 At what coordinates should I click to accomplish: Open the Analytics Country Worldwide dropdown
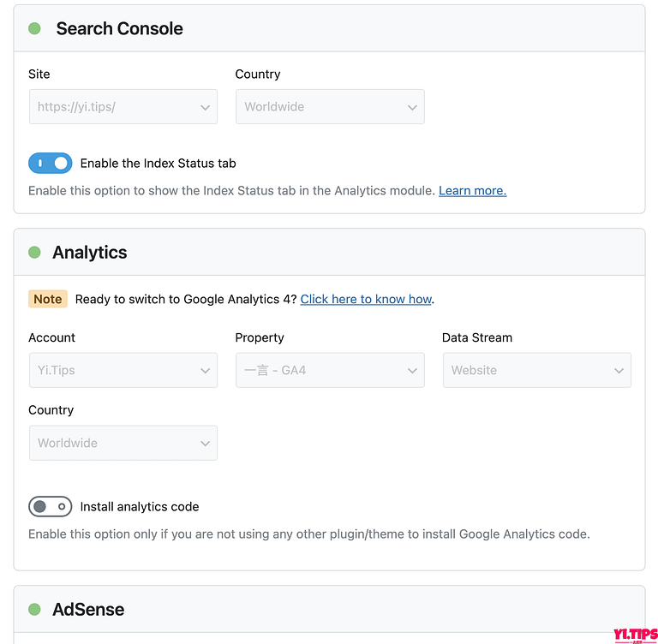(123, 443)
